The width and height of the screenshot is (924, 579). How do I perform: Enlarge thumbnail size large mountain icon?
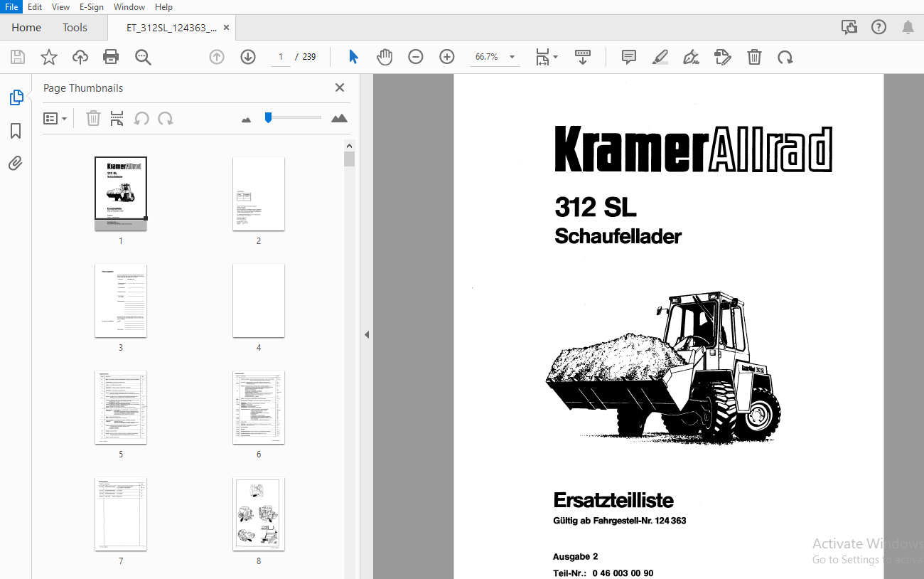340,118
